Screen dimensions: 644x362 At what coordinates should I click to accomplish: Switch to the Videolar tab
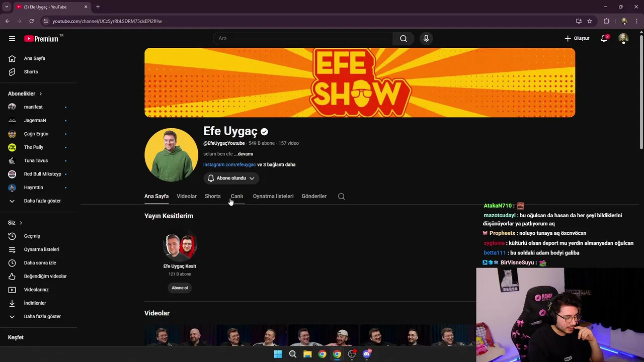click(187, 196)
